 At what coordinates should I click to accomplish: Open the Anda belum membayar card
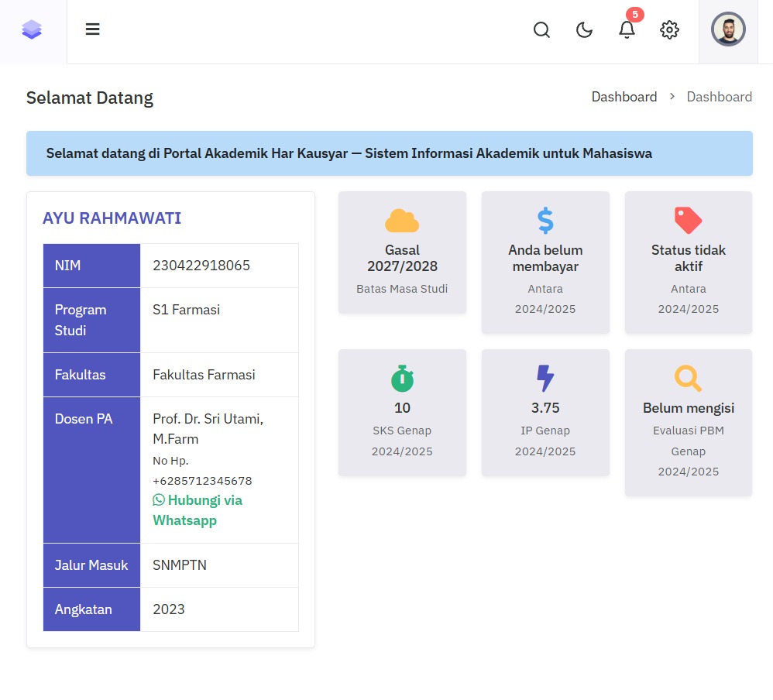(x=545, y=263)
